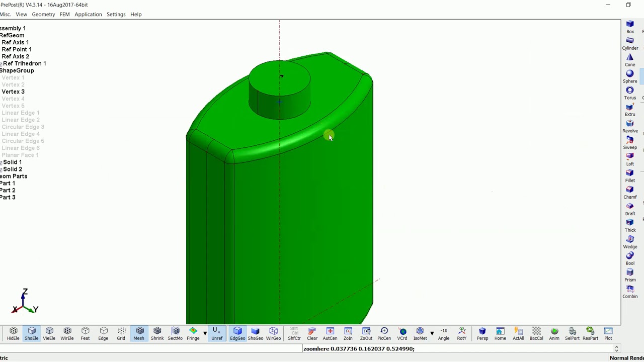This screenshot has width=644, height=362.
Task: Open the Combin combine tool
Action: (x=630, y=292)
